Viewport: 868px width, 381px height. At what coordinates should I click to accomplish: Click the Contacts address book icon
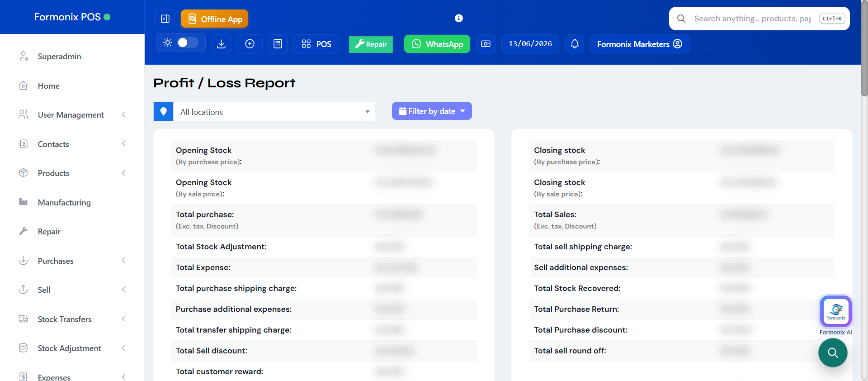tap(24, 144)
